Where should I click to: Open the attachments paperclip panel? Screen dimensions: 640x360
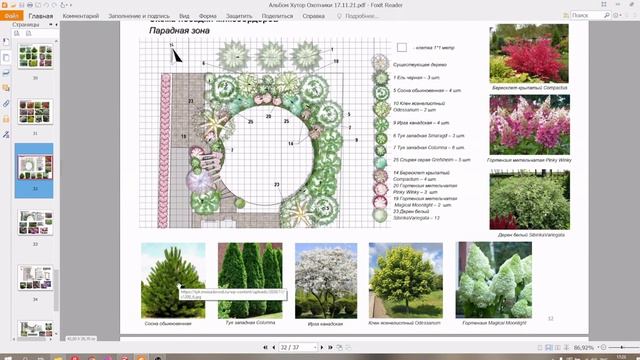[6, 104]
